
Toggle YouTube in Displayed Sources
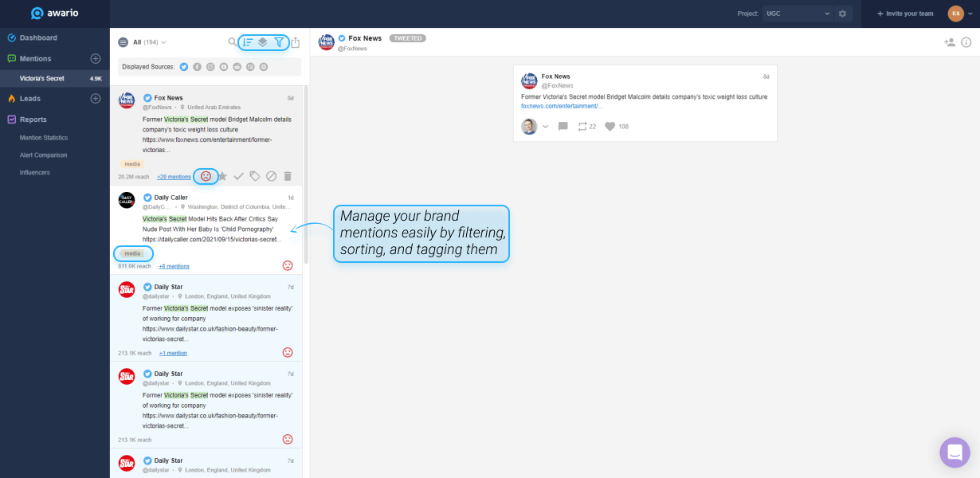tap(224, 67)
